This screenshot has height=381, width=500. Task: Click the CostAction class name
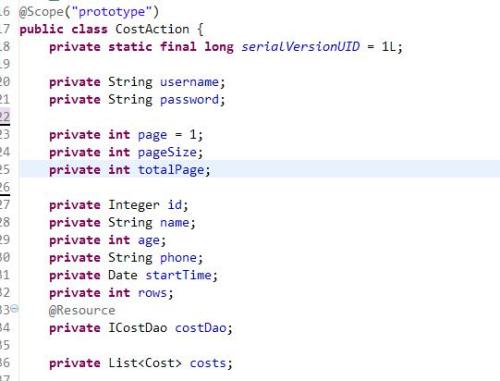point(152,29)
